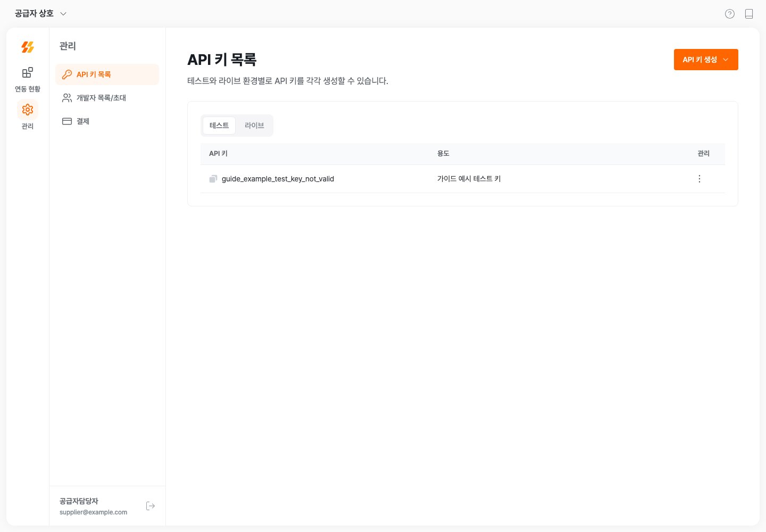Open 개발자 목록/초대 menu item
Viewport: 766px width, 532px height.
pyautogui.click(x=107, y=98)
